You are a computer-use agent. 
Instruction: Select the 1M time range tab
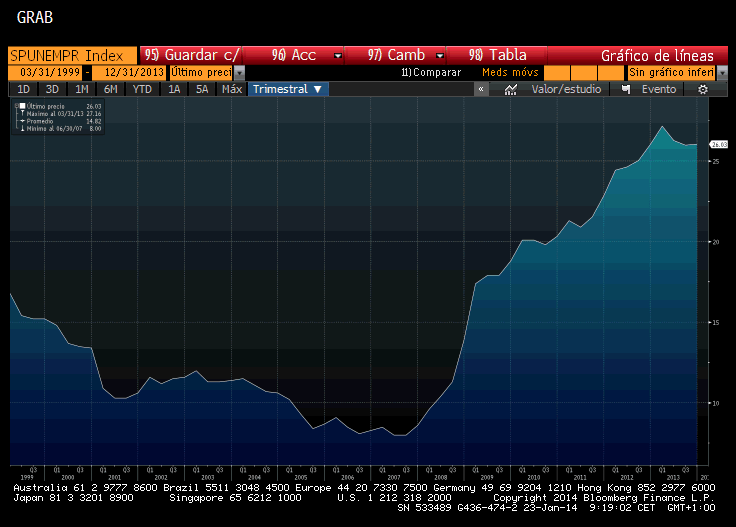tap(82, 89)
